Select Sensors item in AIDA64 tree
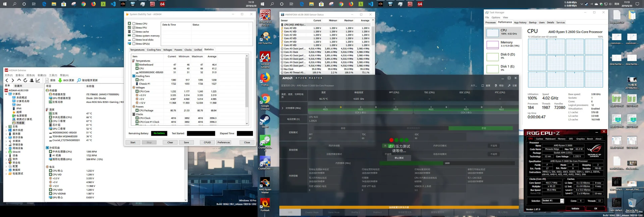 18,123
